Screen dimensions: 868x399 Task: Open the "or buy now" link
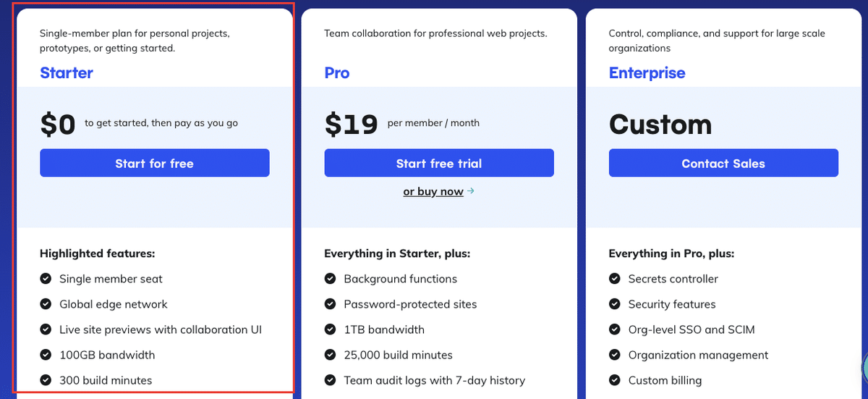tap(433, 192)
